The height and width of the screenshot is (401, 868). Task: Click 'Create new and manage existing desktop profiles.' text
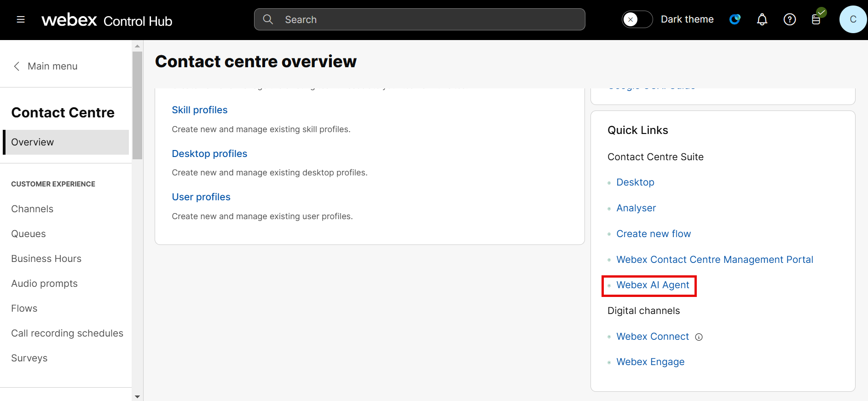(x=270, y=173)
